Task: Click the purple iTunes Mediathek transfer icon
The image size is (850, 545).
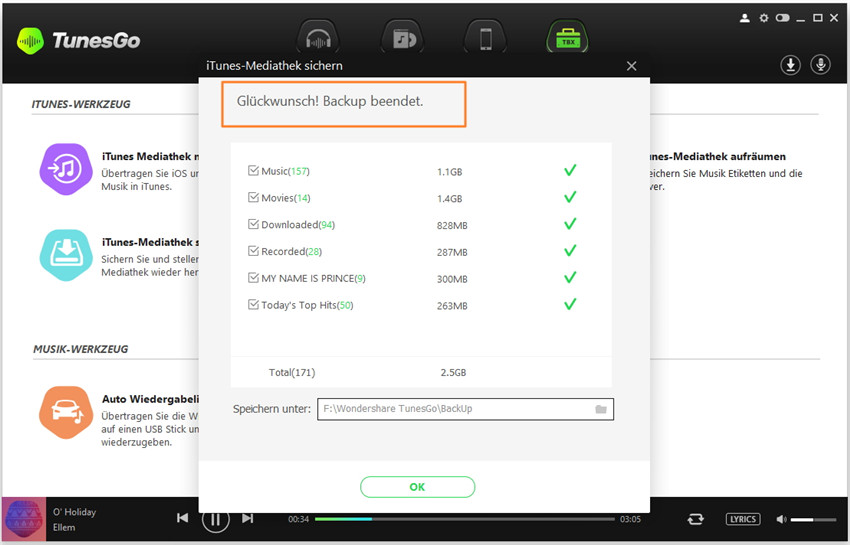Action: [x=66, y=169]
